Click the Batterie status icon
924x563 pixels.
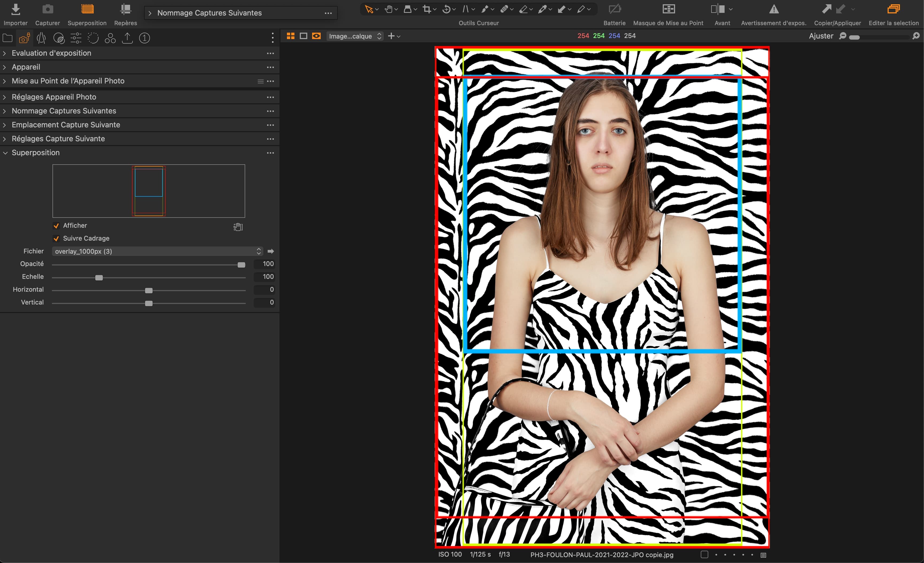click(x=615, y=9)
